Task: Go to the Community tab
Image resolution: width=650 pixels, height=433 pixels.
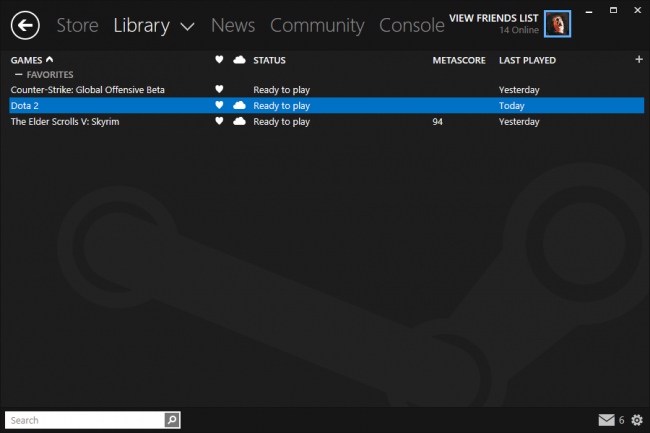Action: click(317, 26)
